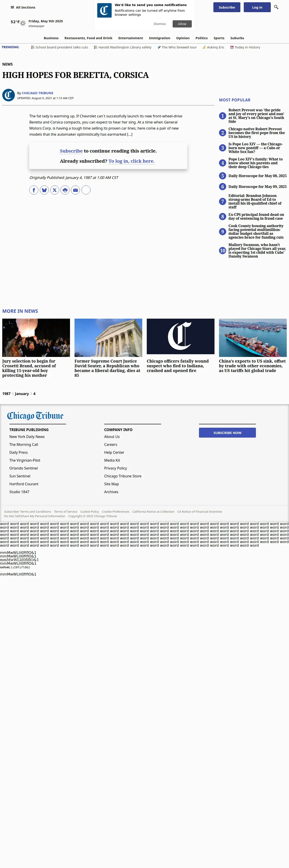Viewport: 289px width, 868px height.
Task: Open Chicago officers fatally wound suspect headline
Action: coord(178,365)
